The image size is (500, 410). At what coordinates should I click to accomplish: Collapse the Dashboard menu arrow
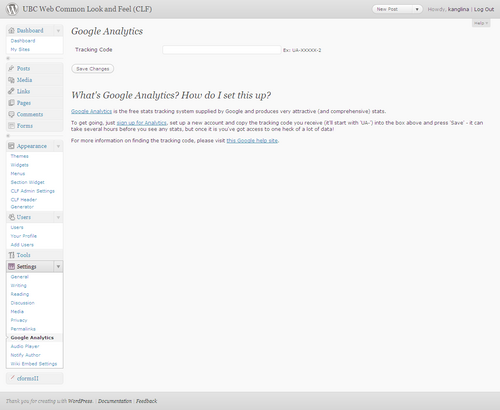pyautogui.click(x=58, y=31)
